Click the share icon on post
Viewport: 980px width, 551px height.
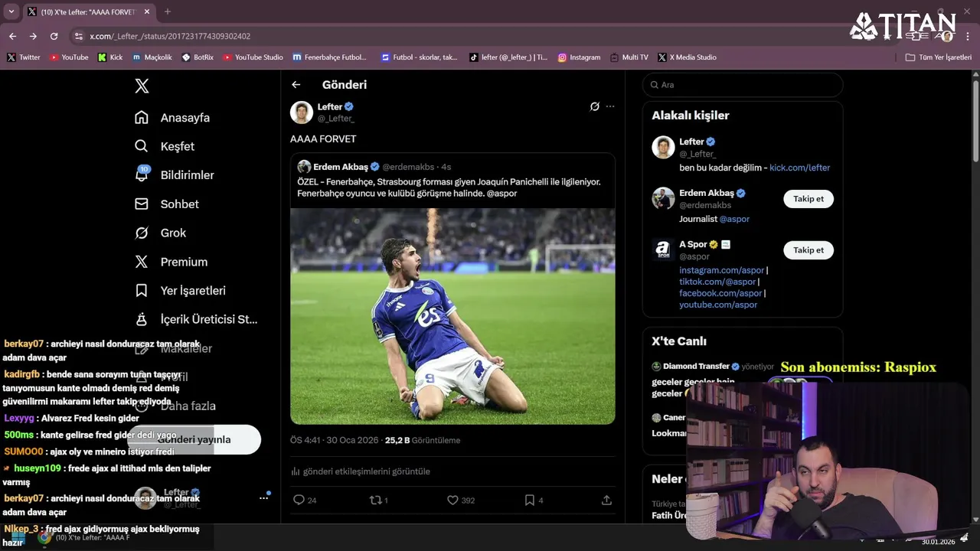coord(606,500)
